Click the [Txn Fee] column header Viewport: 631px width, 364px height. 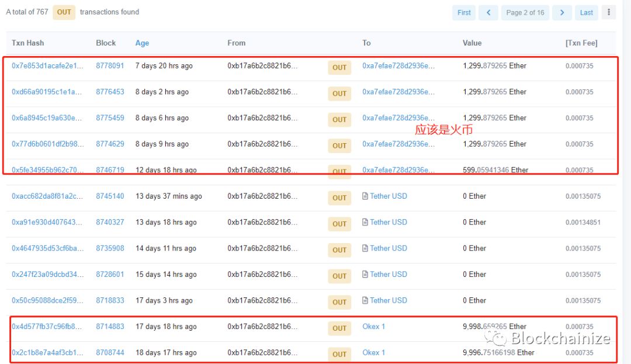pyautogui.click(x=581, y=43)
